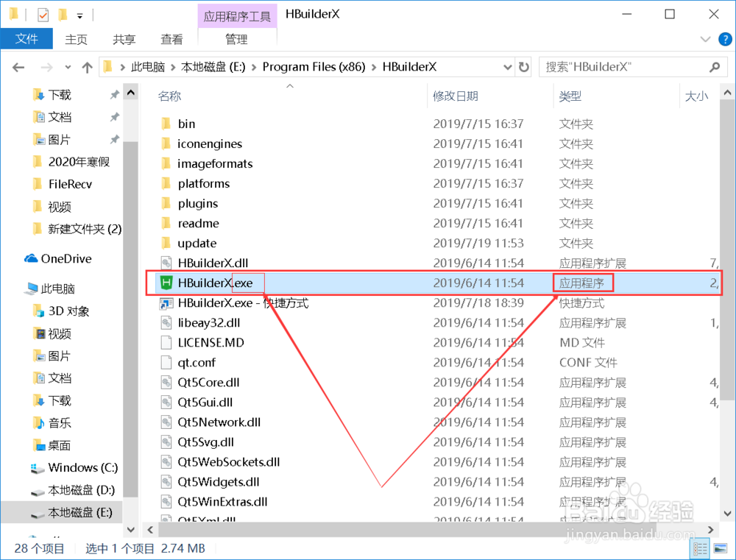
Task: Expand the quick access toolbar customize dropdown
Action: tap(80, 15)
